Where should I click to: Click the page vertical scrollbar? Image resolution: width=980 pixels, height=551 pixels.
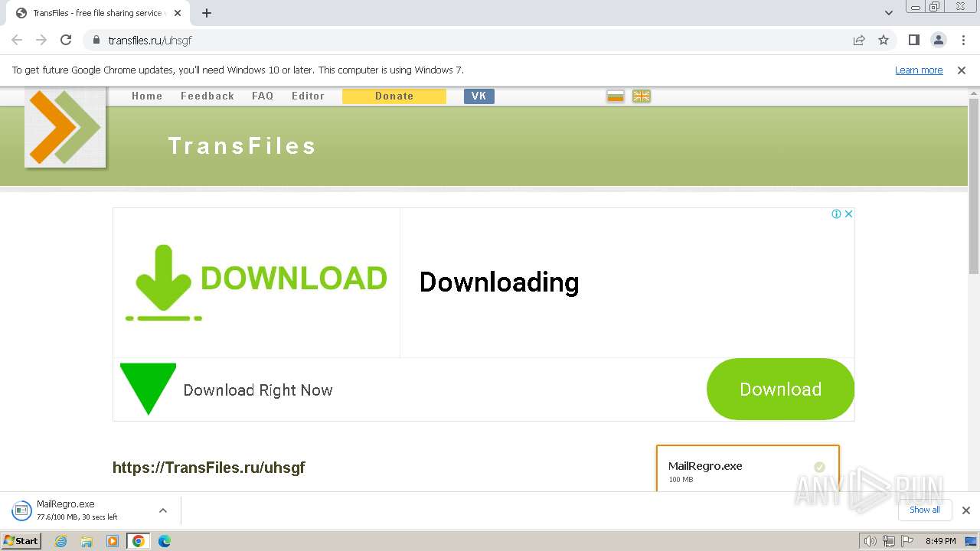tap(974, 186)
